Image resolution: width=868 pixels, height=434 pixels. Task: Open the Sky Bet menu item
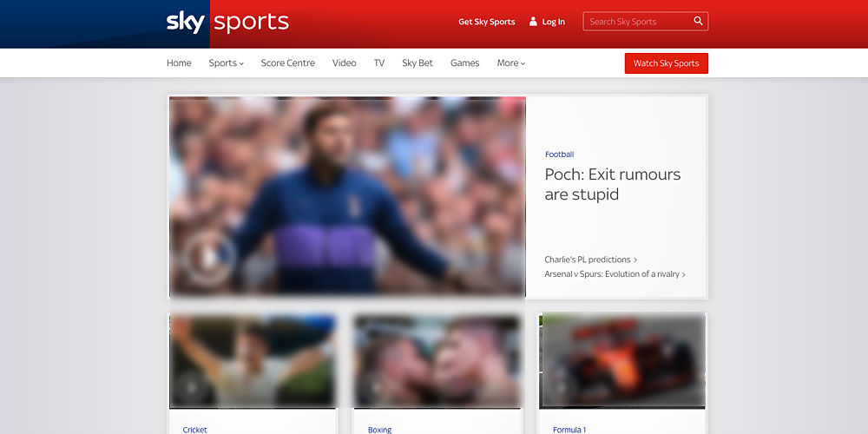point(418,63)
